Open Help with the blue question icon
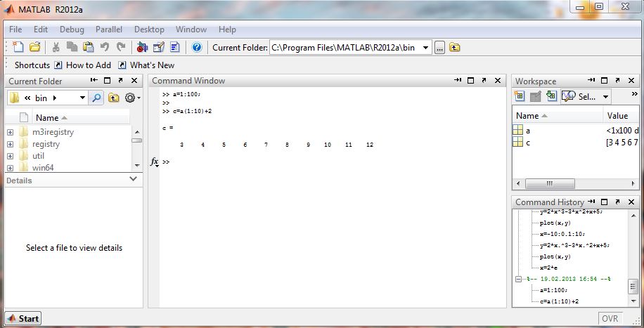The height and width of the screenshot is (328, 644). pyautogui.click(x=197, y=47)
